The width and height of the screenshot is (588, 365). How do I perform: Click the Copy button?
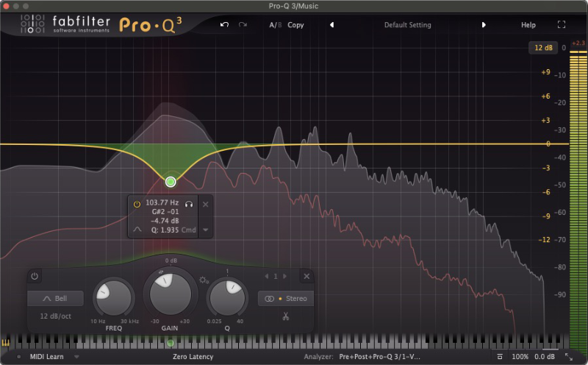click(x=295, y=25)
